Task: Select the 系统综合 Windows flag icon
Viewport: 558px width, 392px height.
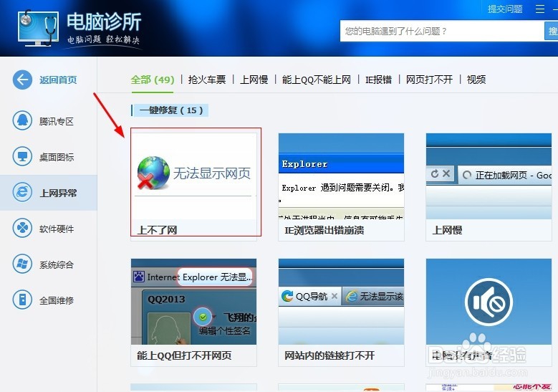Action: coord(22,264)
